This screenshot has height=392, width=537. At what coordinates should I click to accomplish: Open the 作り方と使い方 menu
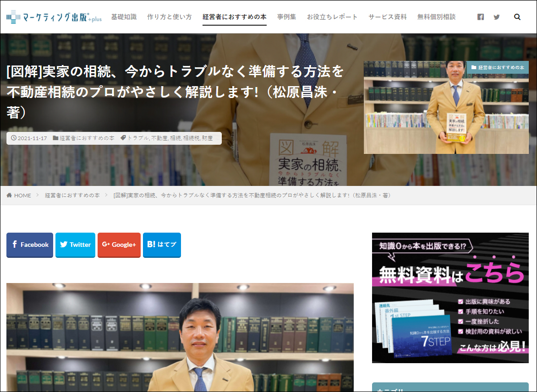tap(170, 17)
